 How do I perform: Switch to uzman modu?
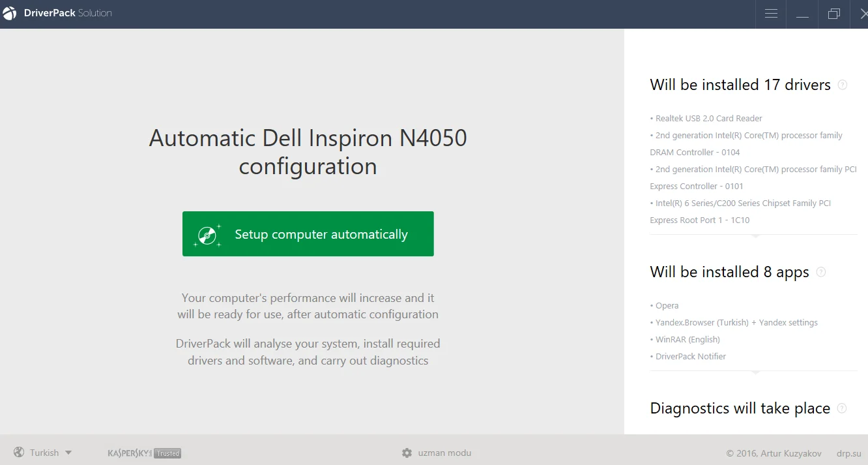[444, 453]
